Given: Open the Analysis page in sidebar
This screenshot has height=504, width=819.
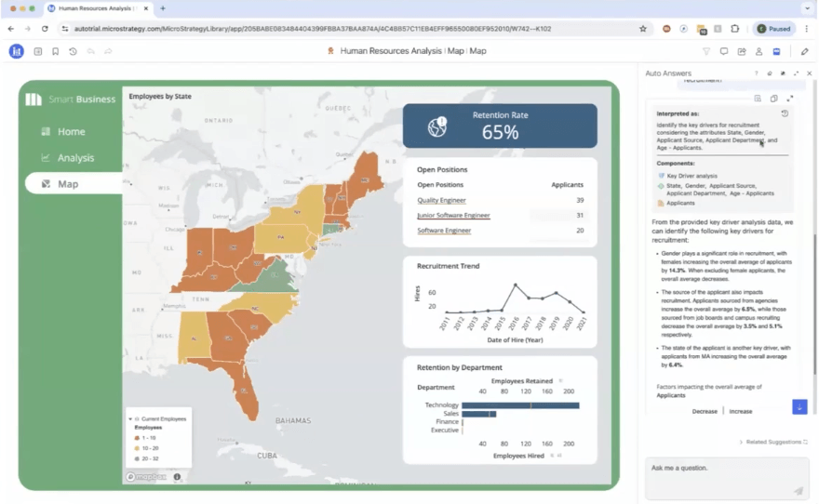Looking at the screenshot, I should [x=75, y=158].
